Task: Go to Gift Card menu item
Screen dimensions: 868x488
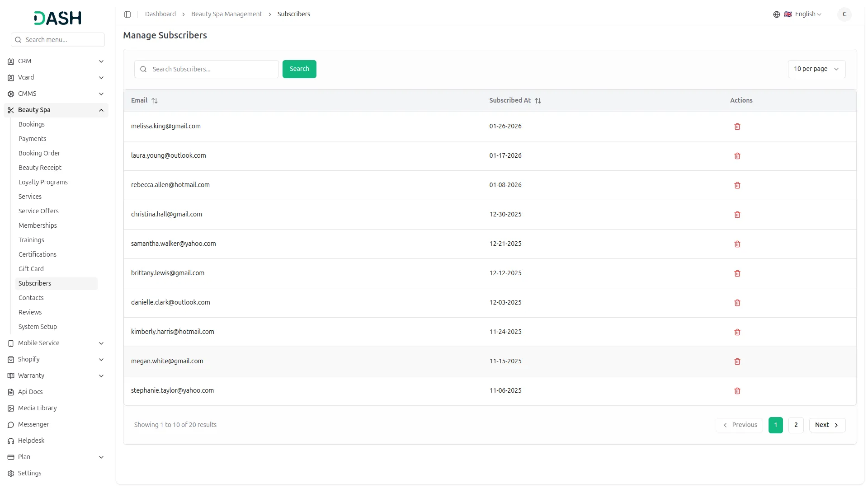Action: click(x=31, y=269)
